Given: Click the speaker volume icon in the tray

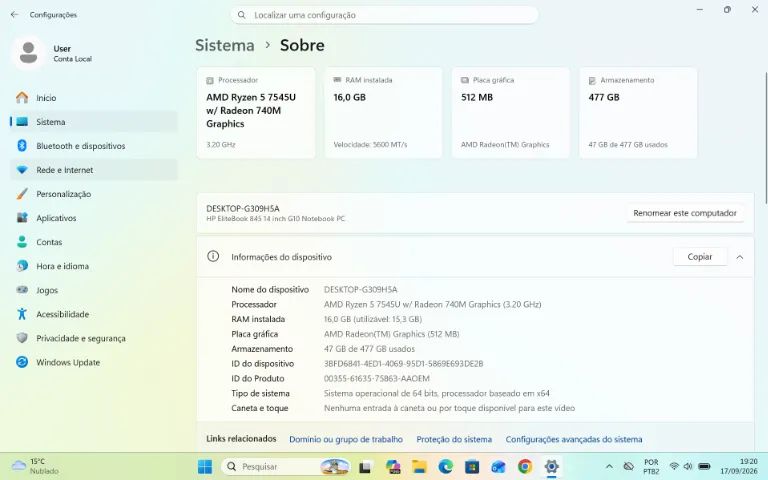Looking at the screenshot, I should 688,466.
